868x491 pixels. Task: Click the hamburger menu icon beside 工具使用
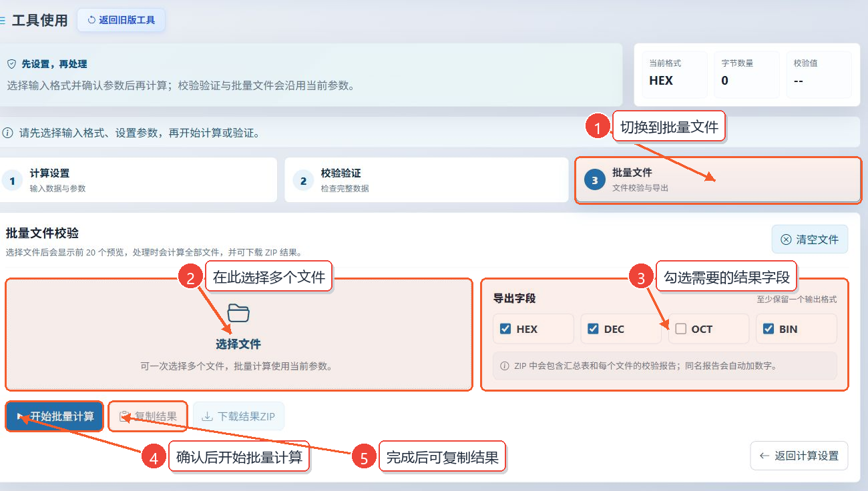tap(3, 21)
